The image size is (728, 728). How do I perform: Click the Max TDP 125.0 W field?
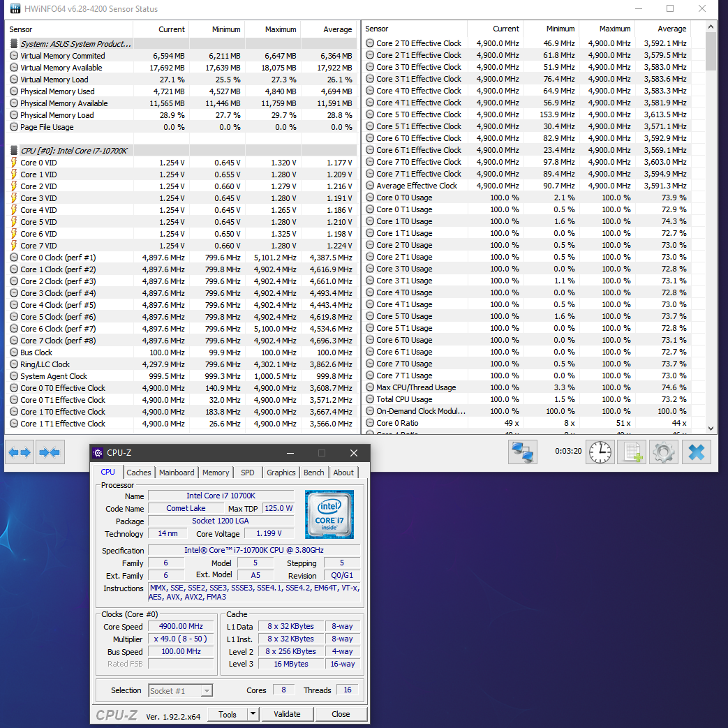pyautogui.click(x=278, y=508)
